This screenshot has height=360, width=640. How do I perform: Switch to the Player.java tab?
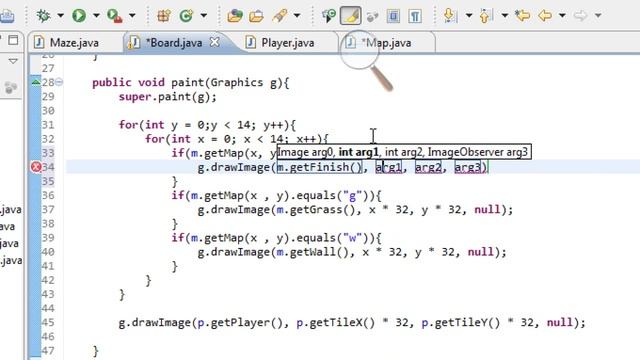coord(287,42)
